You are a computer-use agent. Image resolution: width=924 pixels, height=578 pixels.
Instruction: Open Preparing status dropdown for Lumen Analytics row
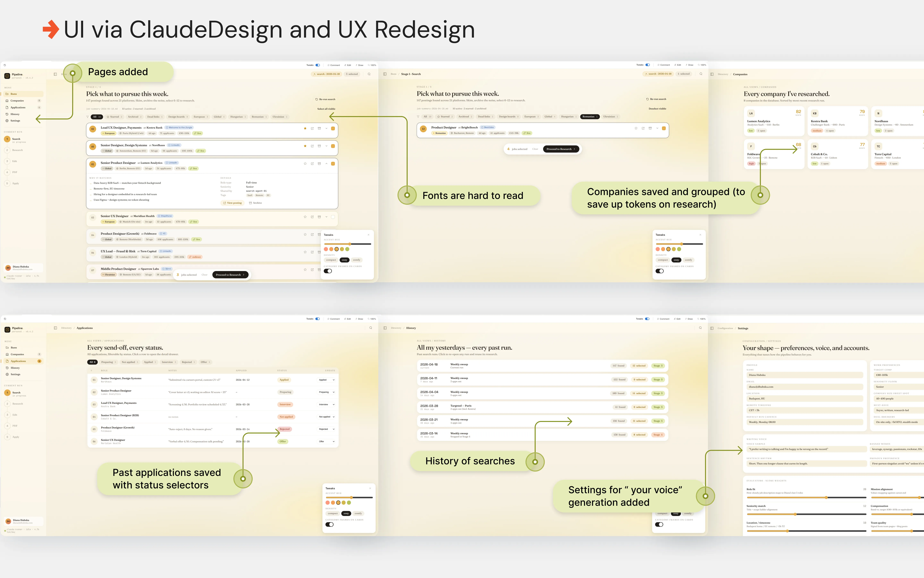tap(327, 392)
